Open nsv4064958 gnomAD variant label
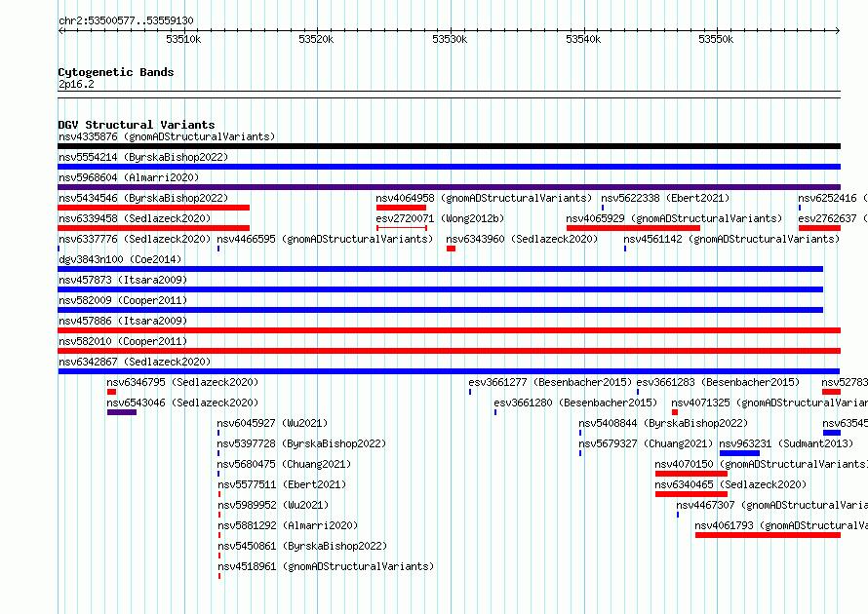Viewport: 868px width, 614px height. (x=484, y=198)
